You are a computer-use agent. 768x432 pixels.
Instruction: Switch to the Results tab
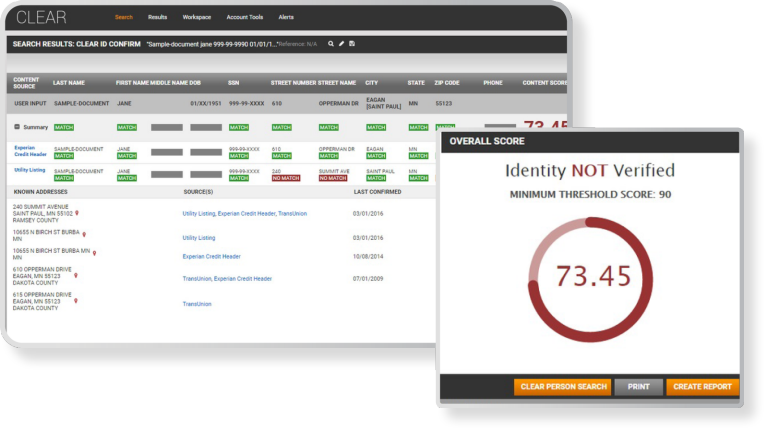[157, 17]
